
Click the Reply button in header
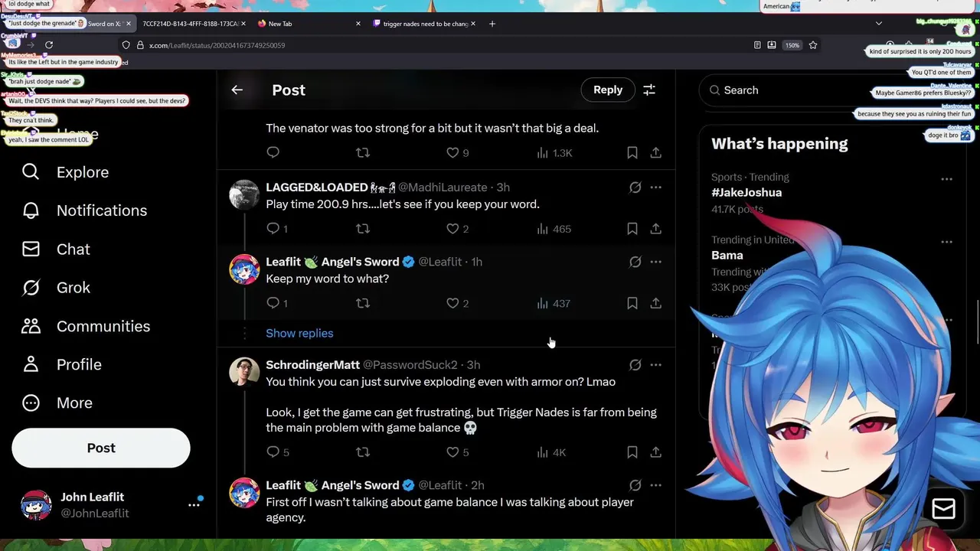coord(608,90)
